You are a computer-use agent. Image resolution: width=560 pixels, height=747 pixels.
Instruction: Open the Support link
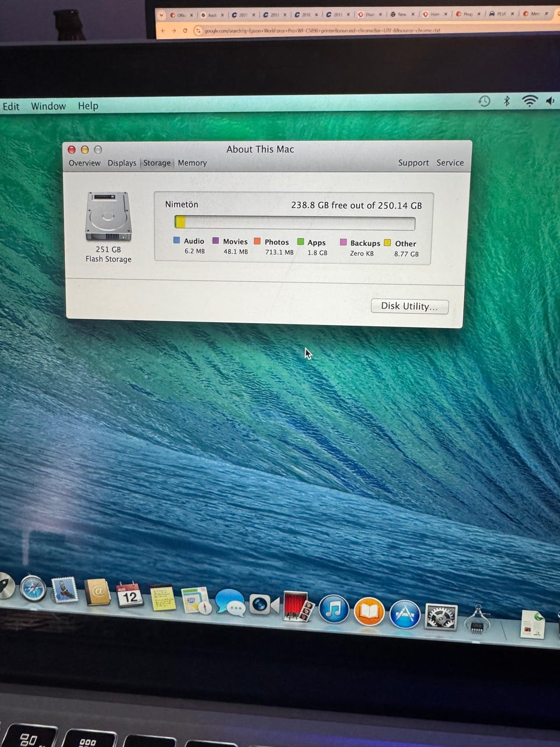click(414, 163)
